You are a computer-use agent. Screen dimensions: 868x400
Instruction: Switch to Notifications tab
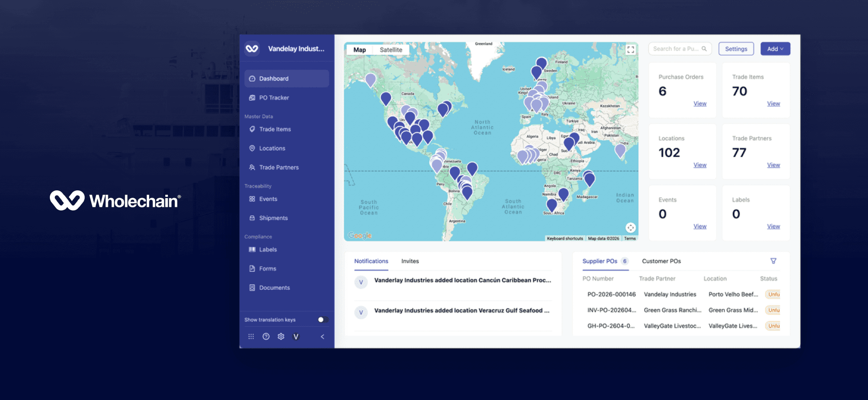[371, 261]
